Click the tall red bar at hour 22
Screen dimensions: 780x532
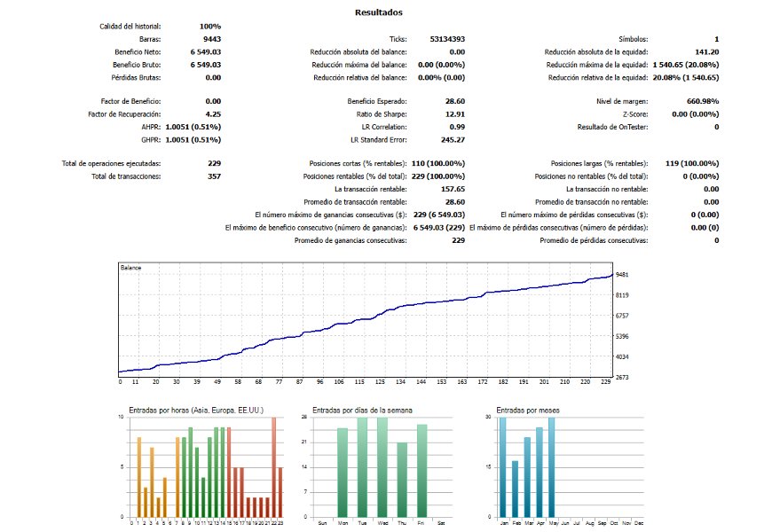pos(273,467)
